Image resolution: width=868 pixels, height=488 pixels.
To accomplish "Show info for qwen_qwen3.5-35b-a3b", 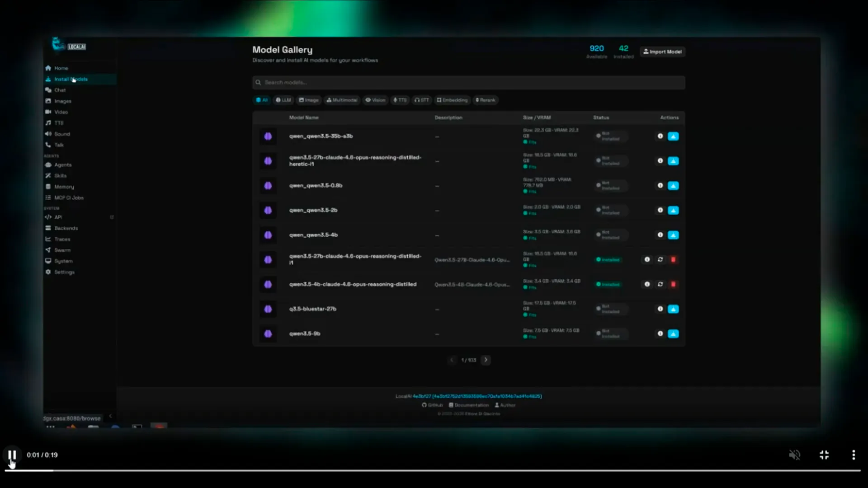I will (660, 136).
